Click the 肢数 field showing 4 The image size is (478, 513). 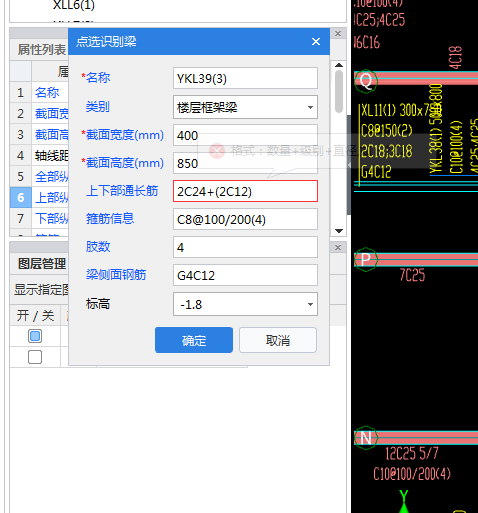click(245, 247)
